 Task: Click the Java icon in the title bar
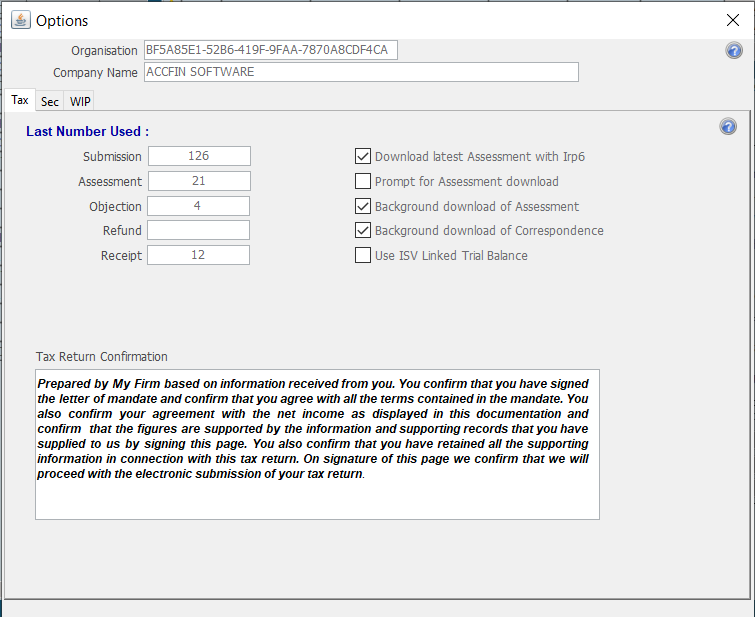19,20
